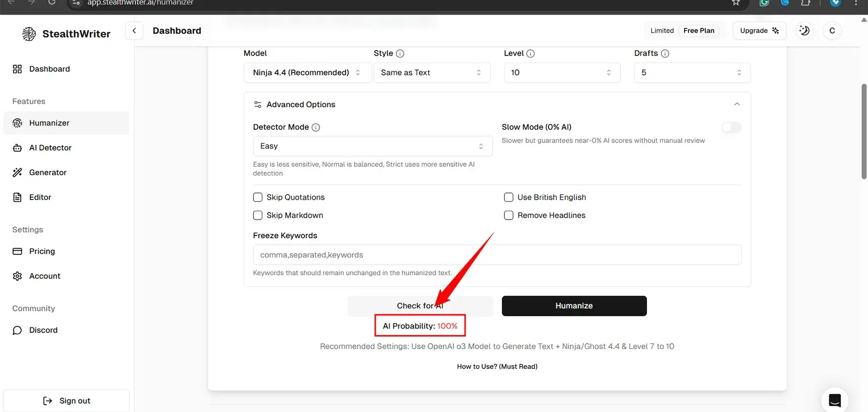Click the Editor document icon

17,197
